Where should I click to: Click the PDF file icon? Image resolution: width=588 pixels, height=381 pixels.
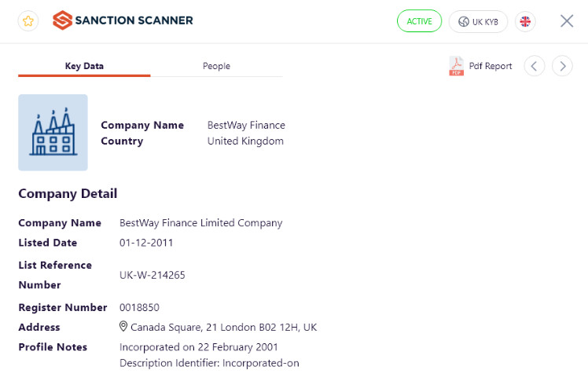(457, 66)
